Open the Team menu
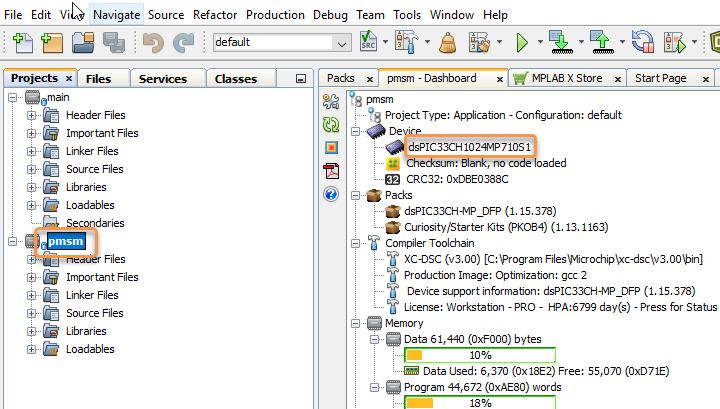This screenshot has height=409, width=720. [370, 15]
